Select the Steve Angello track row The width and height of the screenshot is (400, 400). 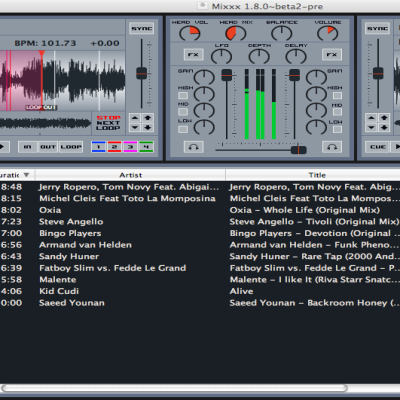200,222
